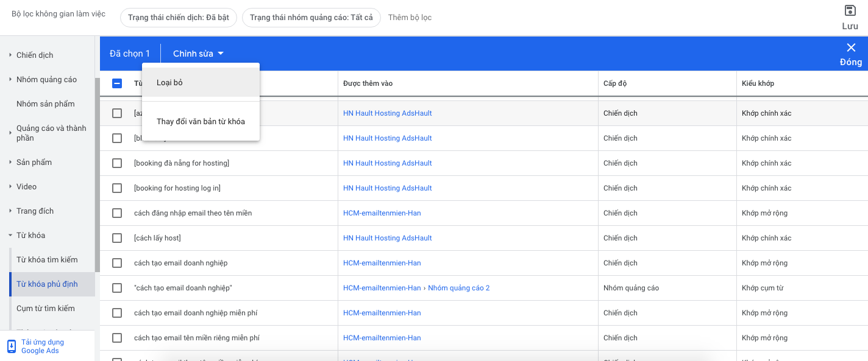Check the box for cách tạo email tên miền riêng miễn phí
868x361 pixels.
[x=117, y=338]
